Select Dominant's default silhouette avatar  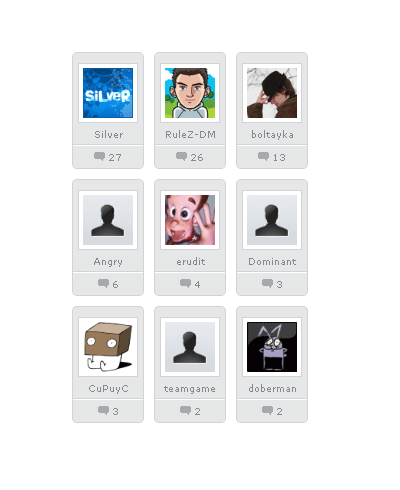[272, 220]
